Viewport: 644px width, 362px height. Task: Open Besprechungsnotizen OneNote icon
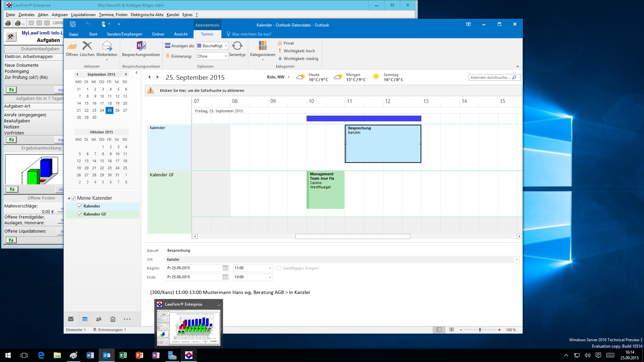coord(141,46)
